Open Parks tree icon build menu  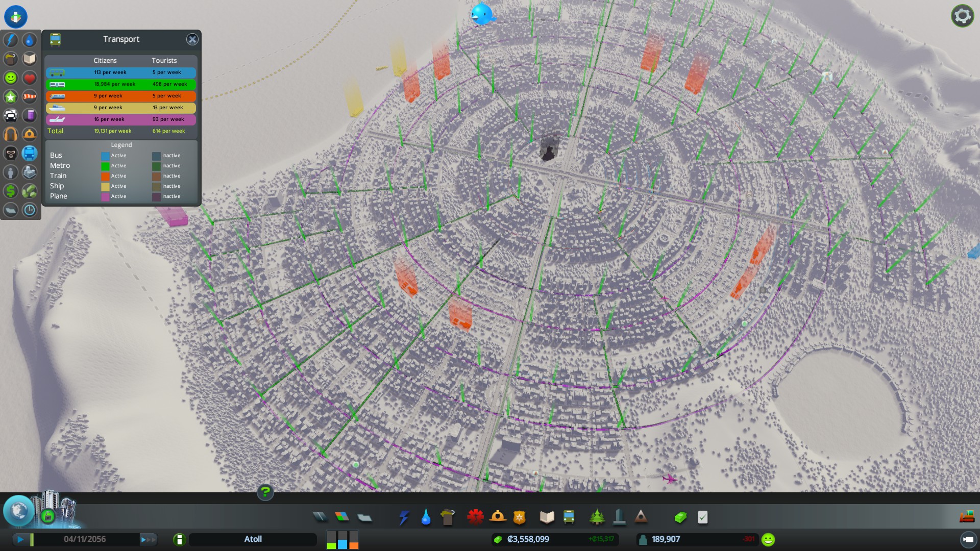[597, 517]
